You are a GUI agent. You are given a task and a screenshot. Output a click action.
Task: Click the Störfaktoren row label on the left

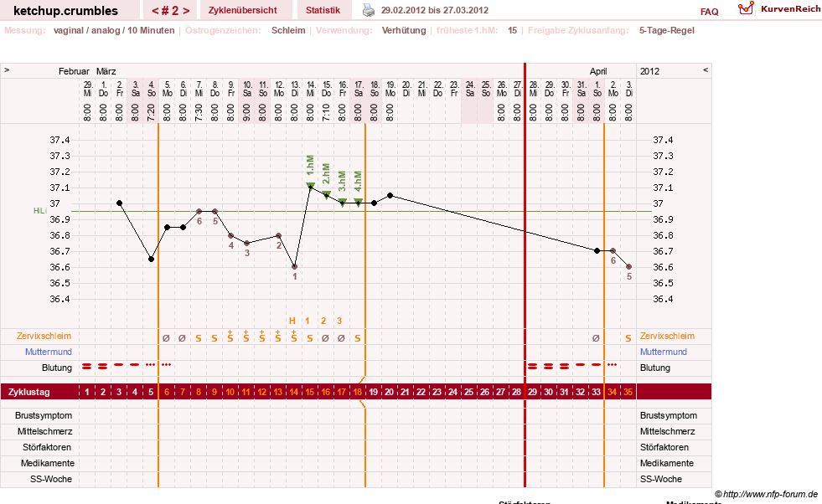[47, 447]
